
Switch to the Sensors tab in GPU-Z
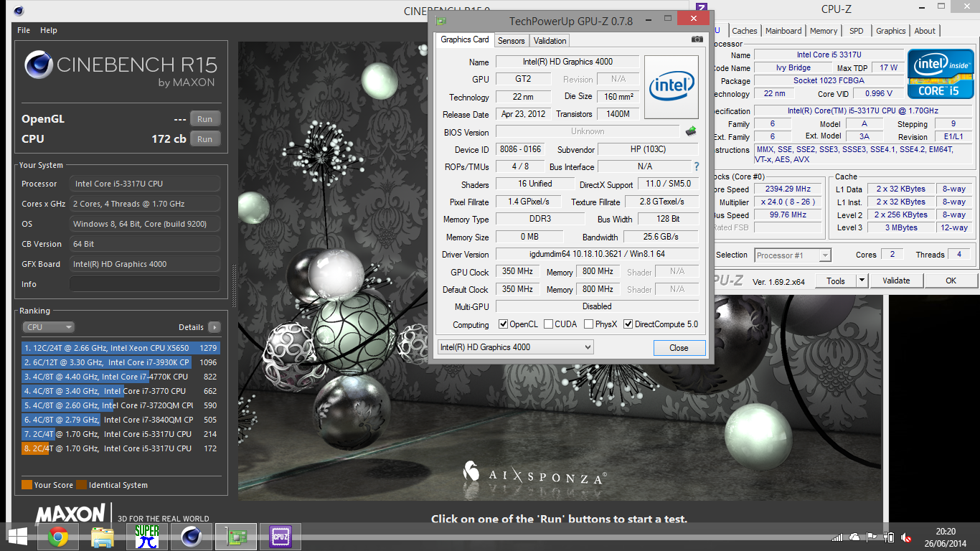(x=512, y=41)
